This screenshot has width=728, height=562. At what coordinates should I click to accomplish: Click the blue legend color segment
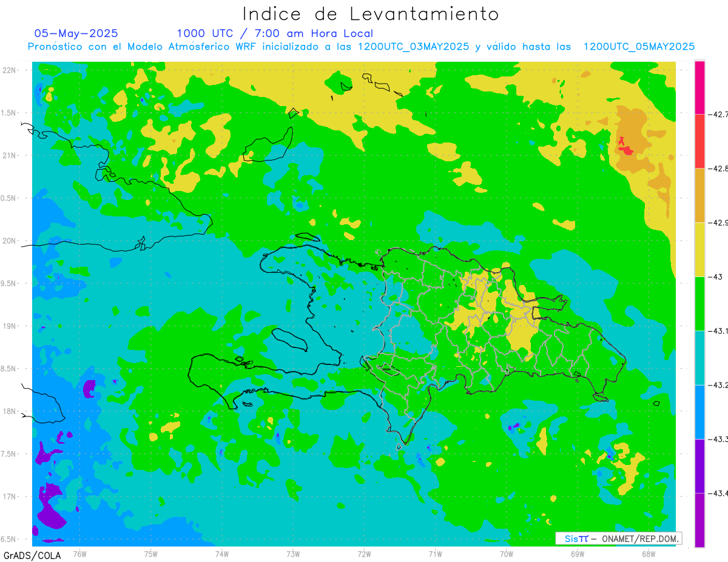699,412
